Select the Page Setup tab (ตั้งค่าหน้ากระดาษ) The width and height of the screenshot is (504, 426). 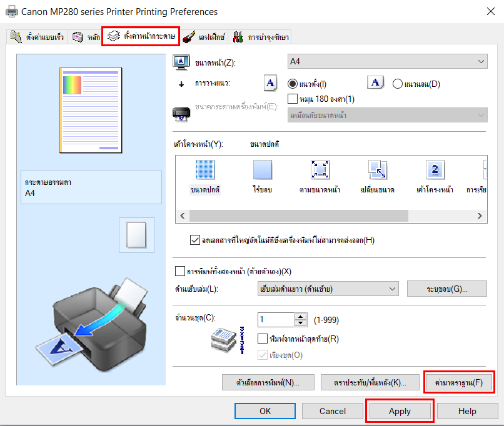pos(141,36)
